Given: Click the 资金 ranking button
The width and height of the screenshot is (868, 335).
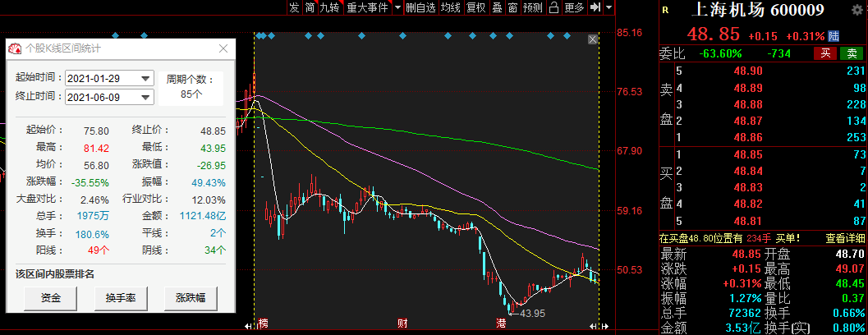Looking at the screenshot, I should 51,298.
